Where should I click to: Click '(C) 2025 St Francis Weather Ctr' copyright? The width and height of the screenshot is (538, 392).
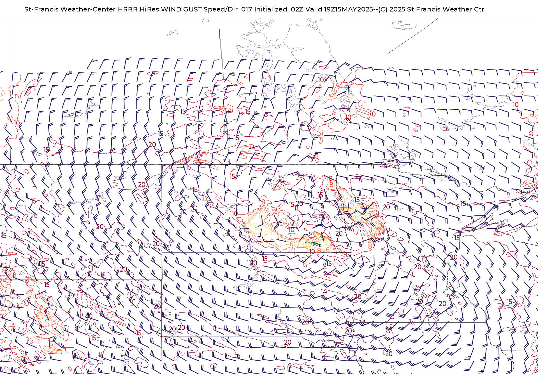431,9
